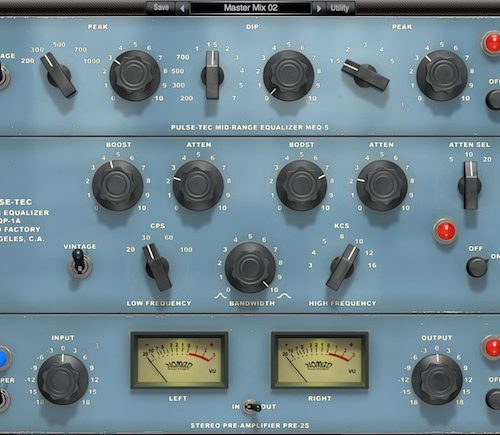The width and height of the screenshot is (500, 435).
Task: Go to the next preset arrow
Action: point(319,8)
